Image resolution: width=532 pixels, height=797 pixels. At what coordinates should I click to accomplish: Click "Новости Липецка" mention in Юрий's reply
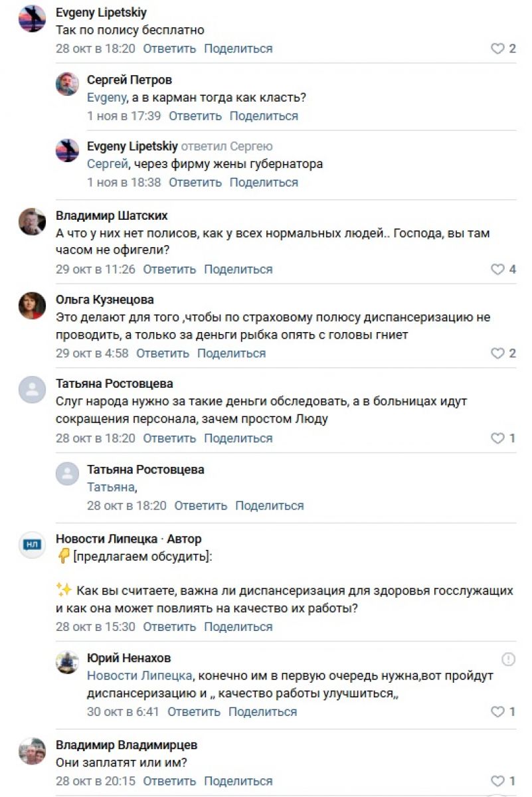pyautogui.click(x=139, y=675)
